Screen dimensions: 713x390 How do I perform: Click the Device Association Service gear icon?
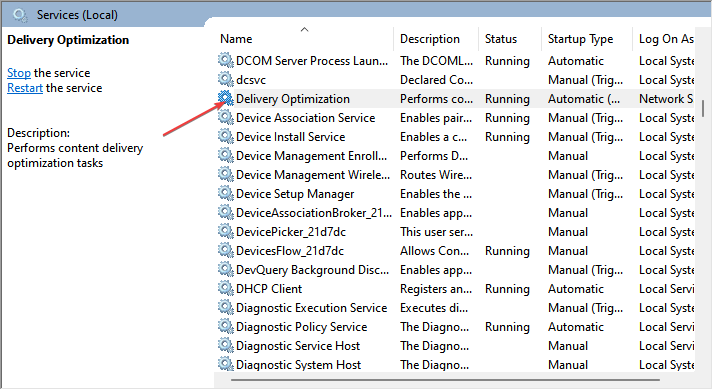click(x=226, y=118)
